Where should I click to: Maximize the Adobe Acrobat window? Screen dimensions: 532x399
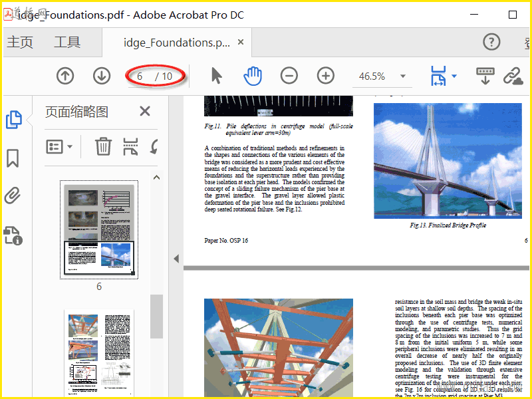point(513,15)
